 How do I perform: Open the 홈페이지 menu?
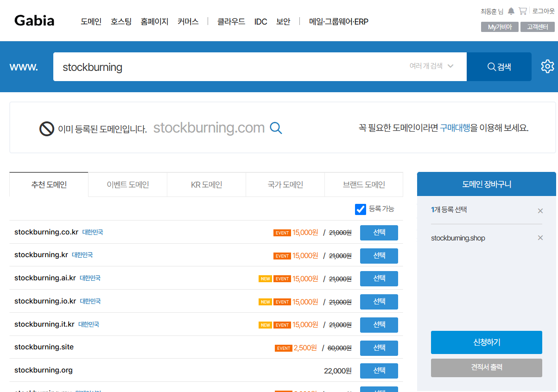[154, 21]
